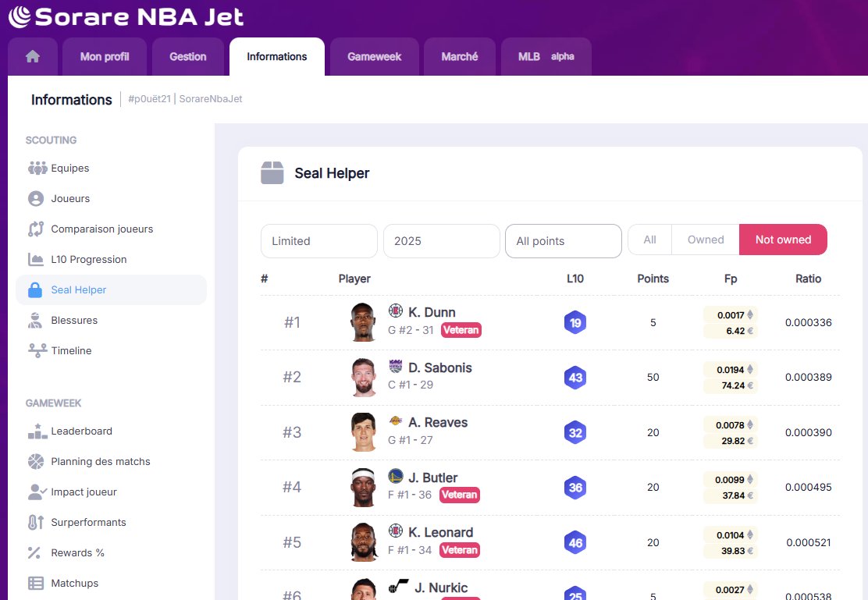Click the ratio value 0.000389

point(808,378)
